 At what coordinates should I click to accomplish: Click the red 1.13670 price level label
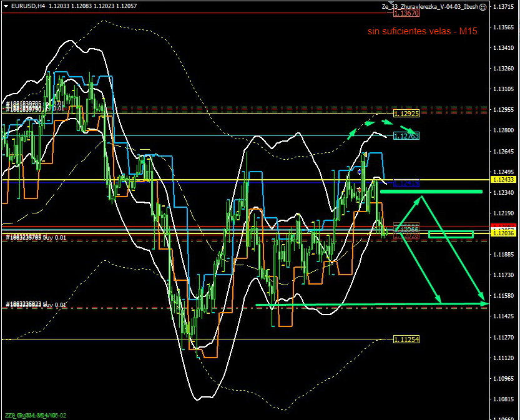pyautogui.click(x=406, y=13)
